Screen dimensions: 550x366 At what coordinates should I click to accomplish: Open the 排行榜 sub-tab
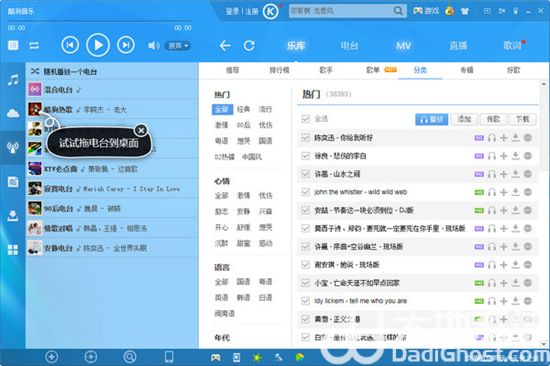pyautogui.click(x=279, y=70)
